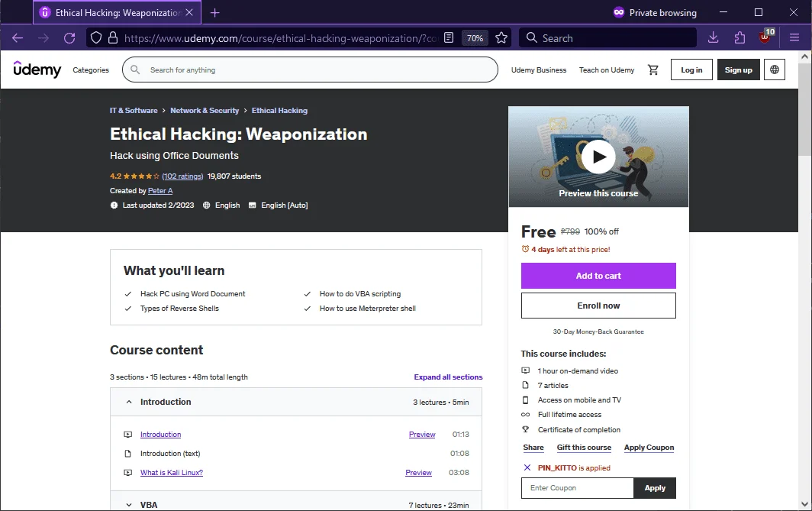
Task: Click the video icon beside What is Kali Linux
Action: [128, 473]
